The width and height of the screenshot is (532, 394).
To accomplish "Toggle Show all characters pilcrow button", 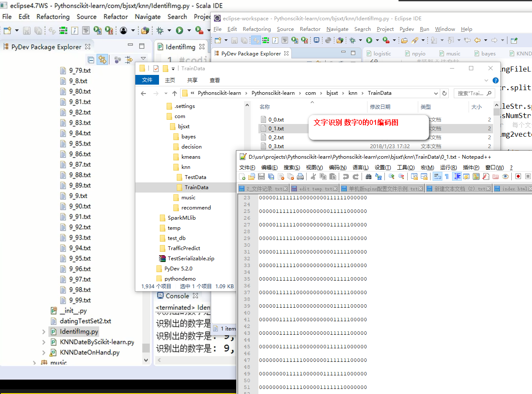I will pos(447,176).
